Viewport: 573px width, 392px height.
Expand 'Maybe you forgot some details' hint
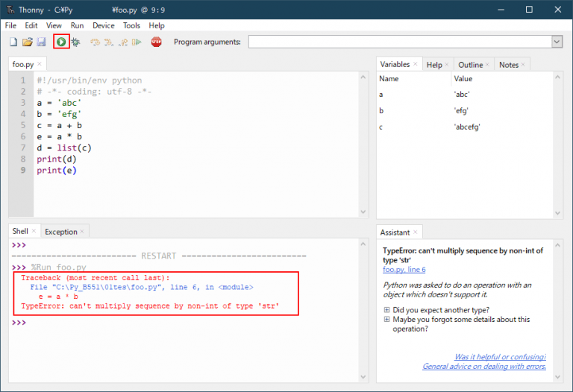tap(386, 320)
